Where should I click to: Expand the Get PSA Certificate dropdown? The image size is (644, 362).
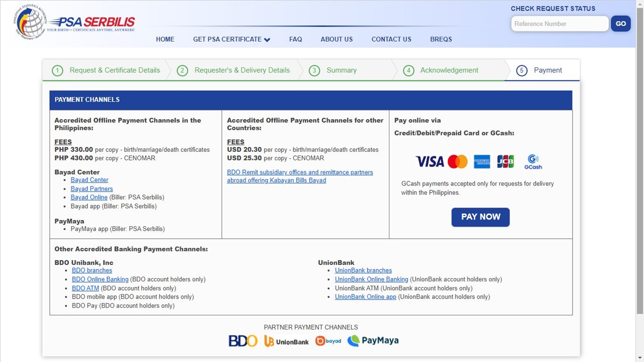coord(231,39)
